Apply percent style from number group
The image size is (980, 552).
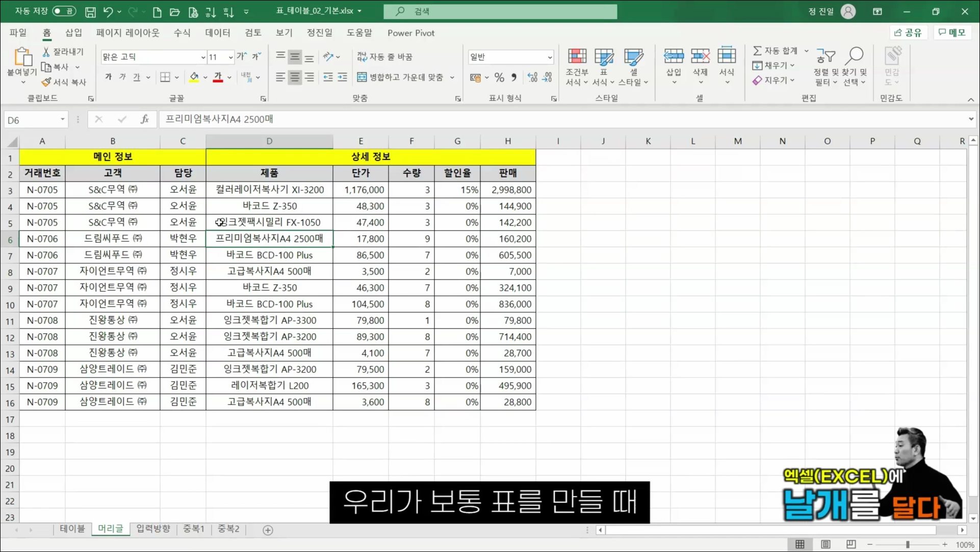(499, 77)
